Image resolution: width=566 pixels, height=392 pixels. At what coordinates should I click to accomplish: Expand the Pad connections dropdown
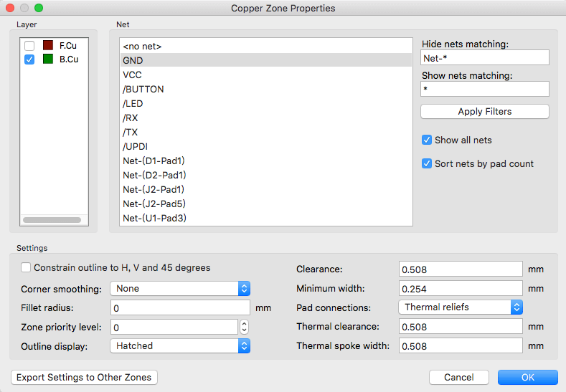tap(460, 307)
